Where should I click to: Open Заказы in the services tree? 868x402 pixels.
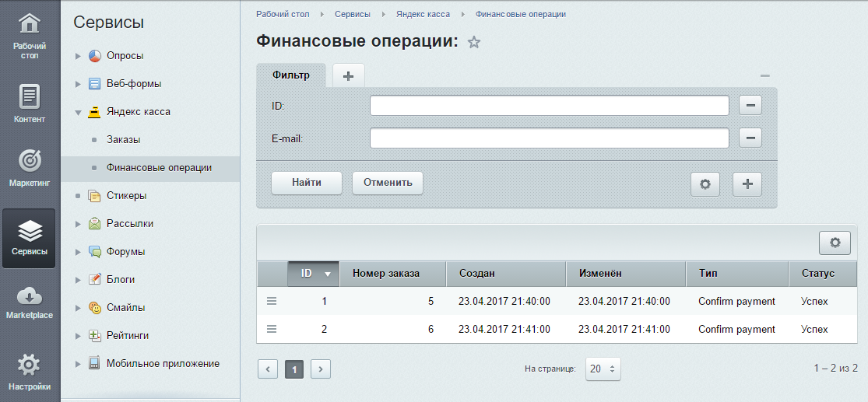(123, 140)
